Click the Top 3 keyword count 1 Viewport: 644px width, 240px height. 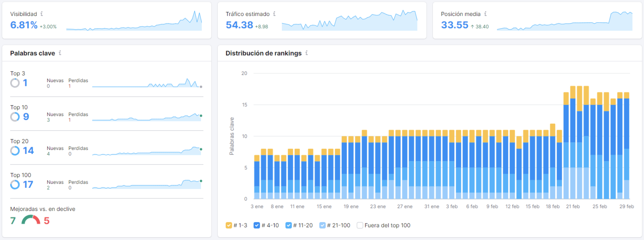click(x=25, y=83)
